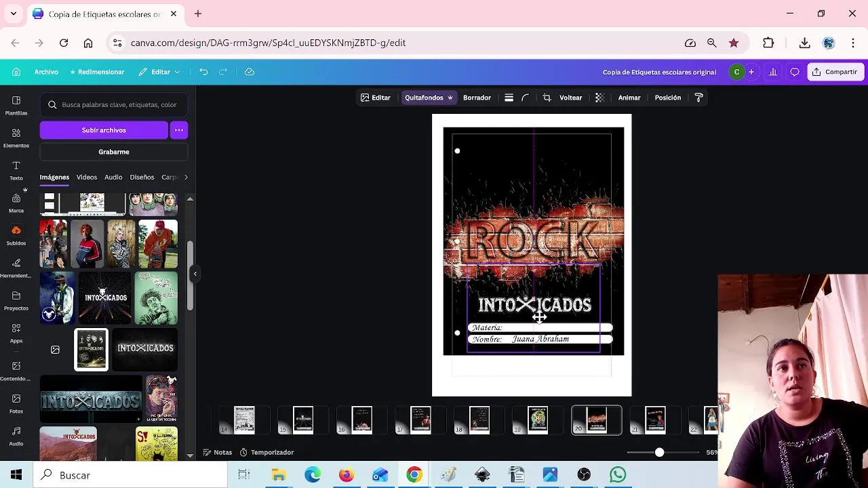The width and height of the screenshot is (868, 488).
Task: Click the Grabarme button
Action: point(114,152)
